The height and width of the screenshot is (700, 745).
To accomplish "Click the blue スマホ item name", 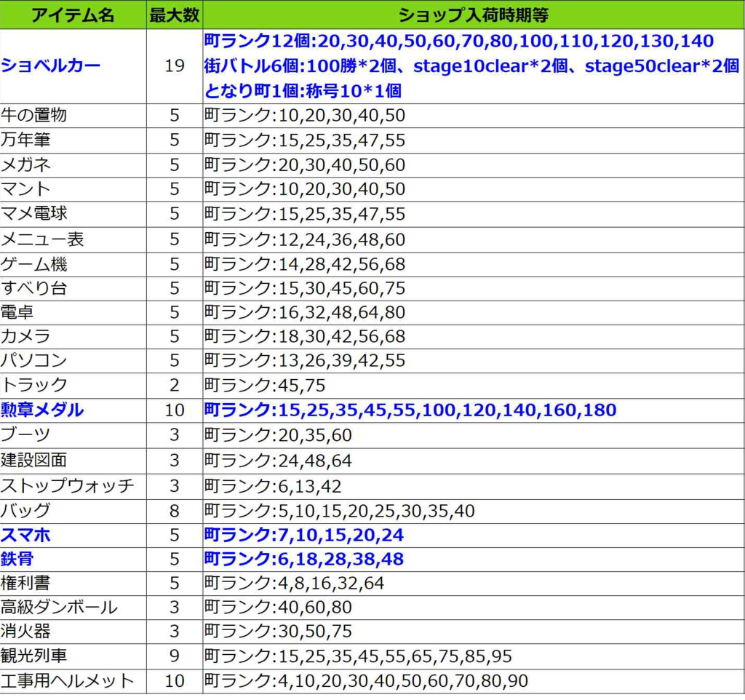I will pyautogui.click(x=26, y=536).
